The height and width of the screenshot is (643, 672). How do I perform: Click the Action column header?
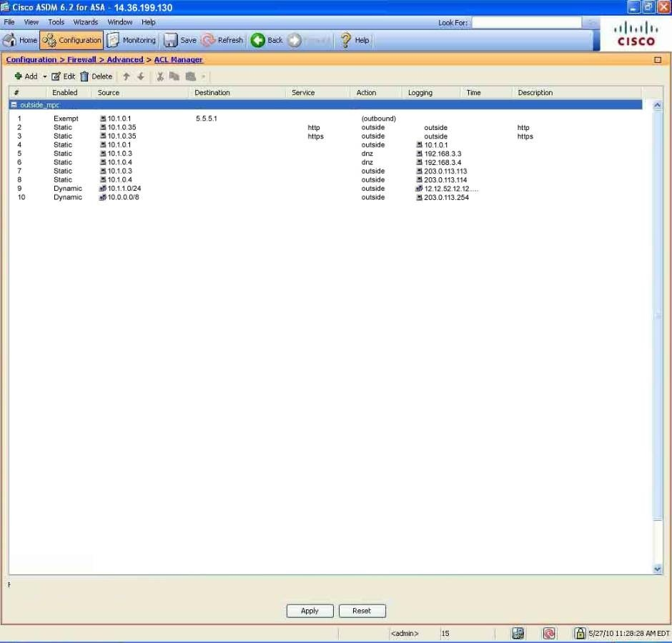tap(376, 93)
